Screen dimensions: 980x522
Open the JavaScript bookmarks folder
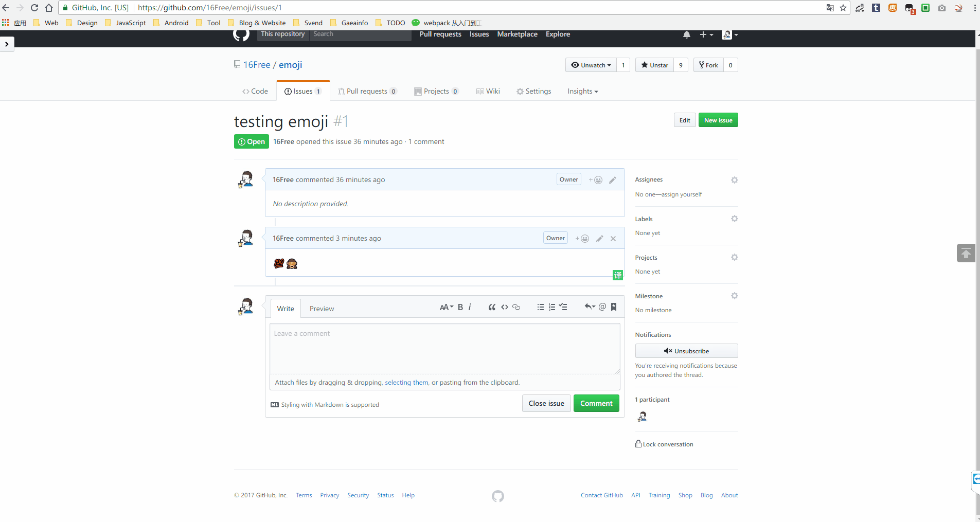click(x=126, y=23)
